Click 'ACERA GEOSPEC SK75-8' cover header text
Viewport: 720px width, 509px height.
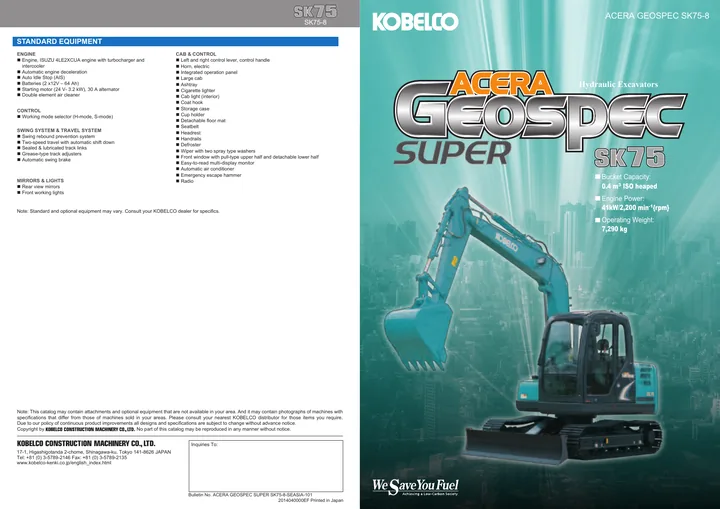pos(657,16)
